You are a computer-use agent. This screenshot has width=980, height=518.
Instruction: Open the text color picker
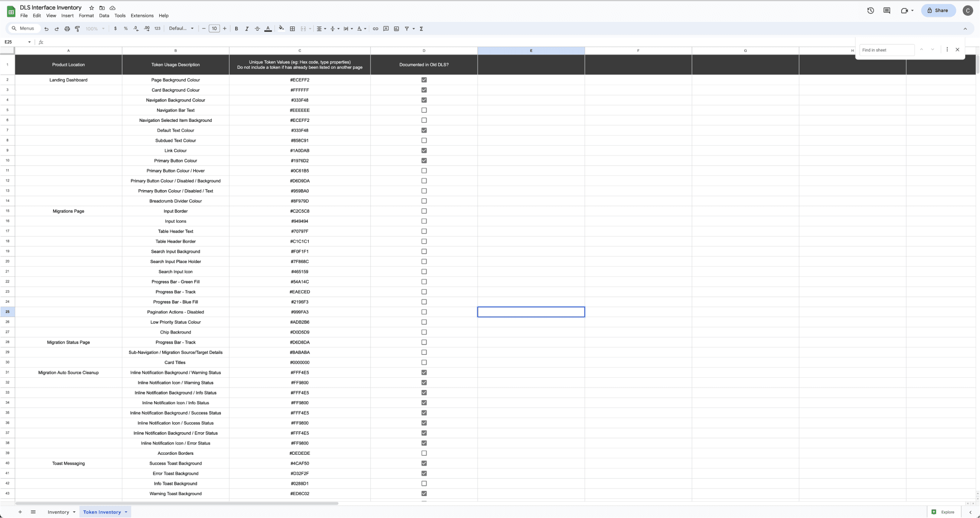pos(268,29)
